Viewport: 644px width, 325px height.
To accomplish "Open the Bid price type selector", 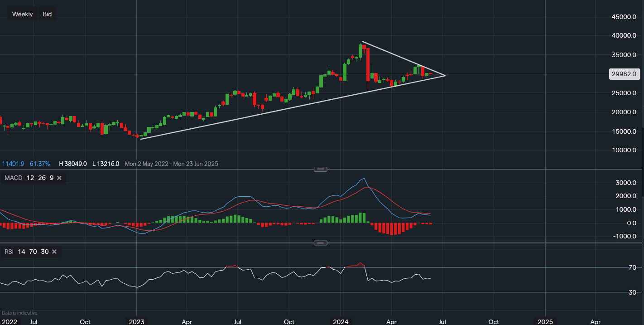I will (47, 14).
